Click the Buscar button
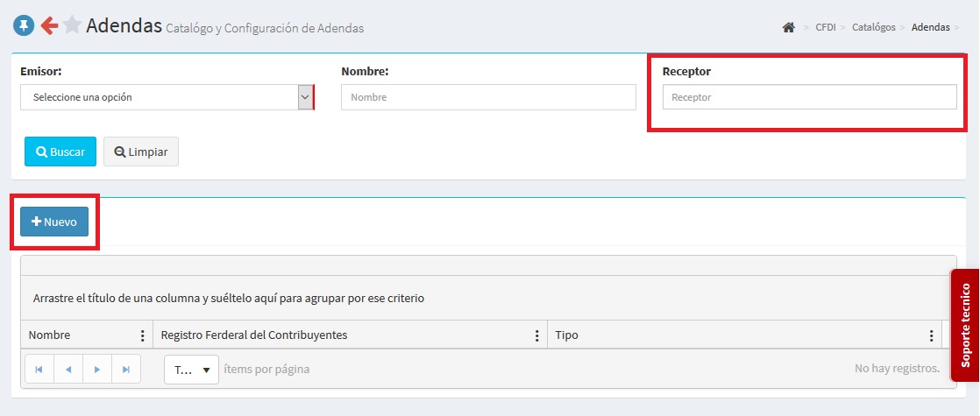 (x=60, y=152)
